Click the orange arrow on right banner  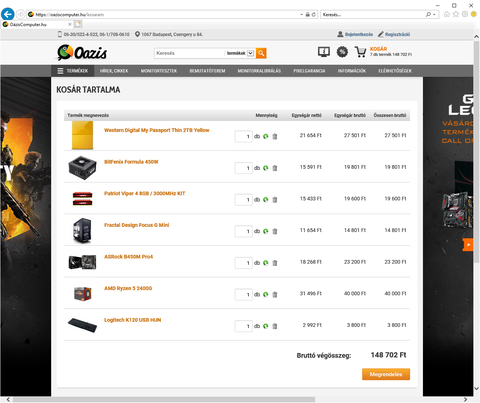[x=468, y=245]
